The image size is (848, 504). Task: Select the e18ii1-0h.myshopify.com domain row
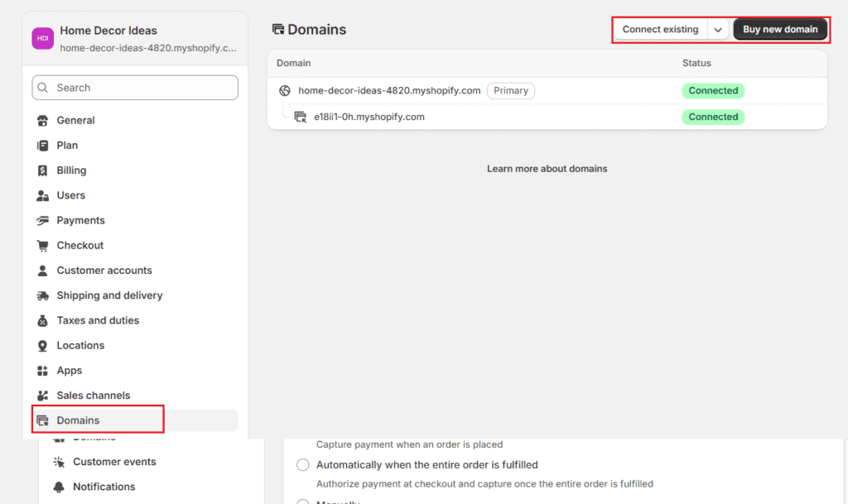(x=369, y=118)
